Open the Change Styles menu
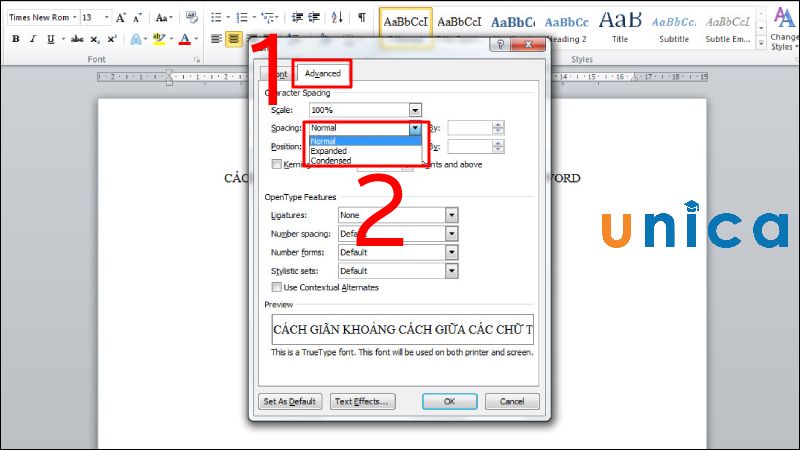 point(784,29)
